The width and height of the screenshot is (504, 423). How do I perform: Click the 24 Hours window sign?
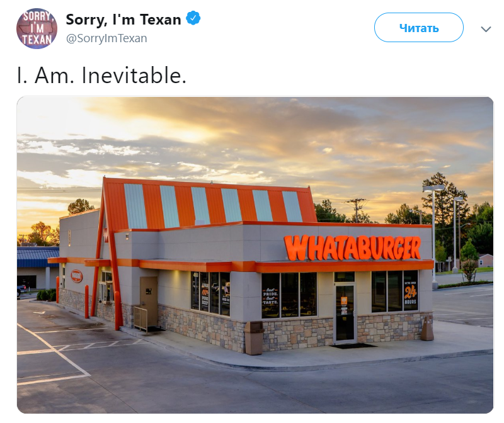(411, 293)
